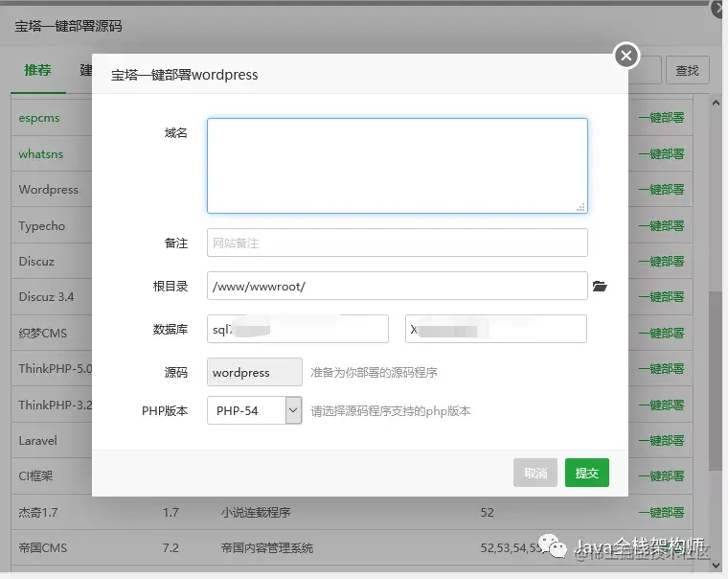Deploy Typecho via 一键部署 link
The image size is (728, 579).
tap(662, 226)
